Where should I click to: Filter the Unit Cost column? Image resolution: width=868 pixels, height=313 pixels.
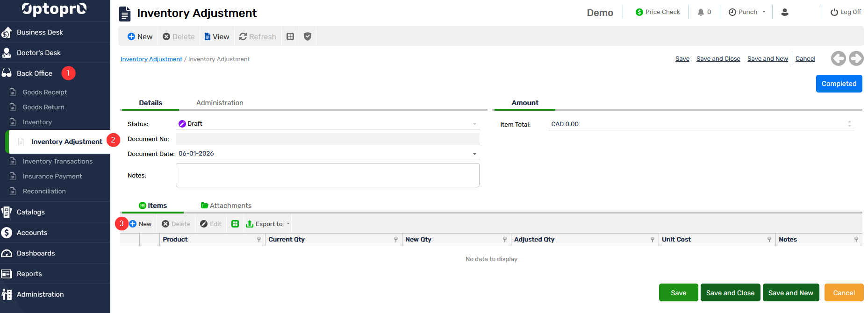click(769, 240)
